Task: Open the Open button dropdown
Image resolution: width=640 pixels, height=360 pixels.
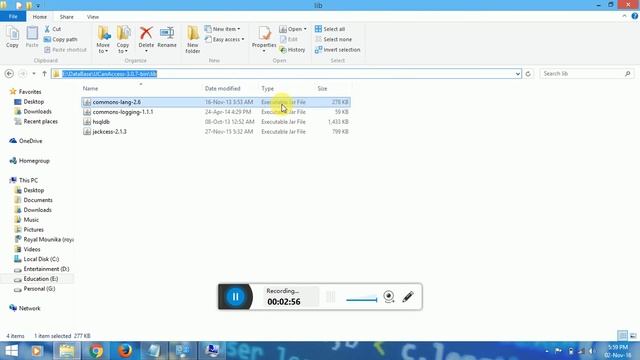Action: pos(293,29)
